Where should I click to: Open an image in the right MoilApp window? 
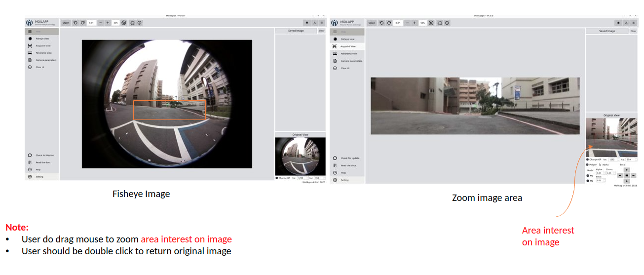(x=372, y=23)
